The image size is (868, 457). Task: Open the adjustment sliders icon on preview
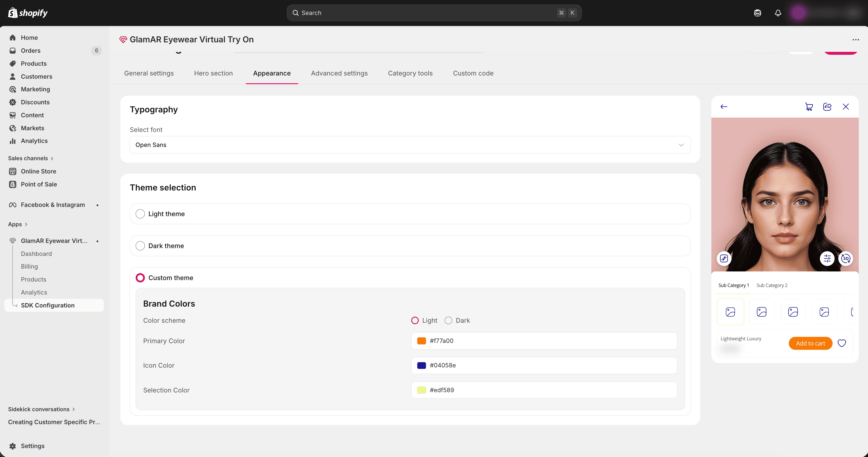click(x=827, y=258)
